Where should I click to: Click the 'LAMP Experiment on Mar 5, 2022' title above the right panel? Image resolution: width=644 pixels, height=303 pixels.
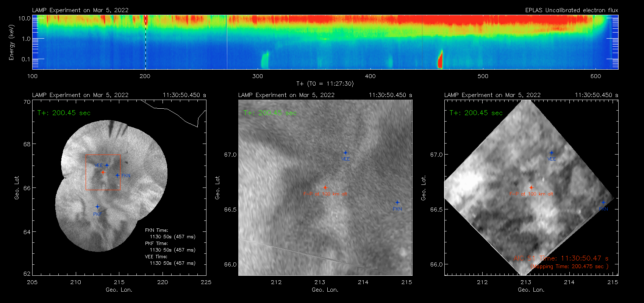(492, 95)
